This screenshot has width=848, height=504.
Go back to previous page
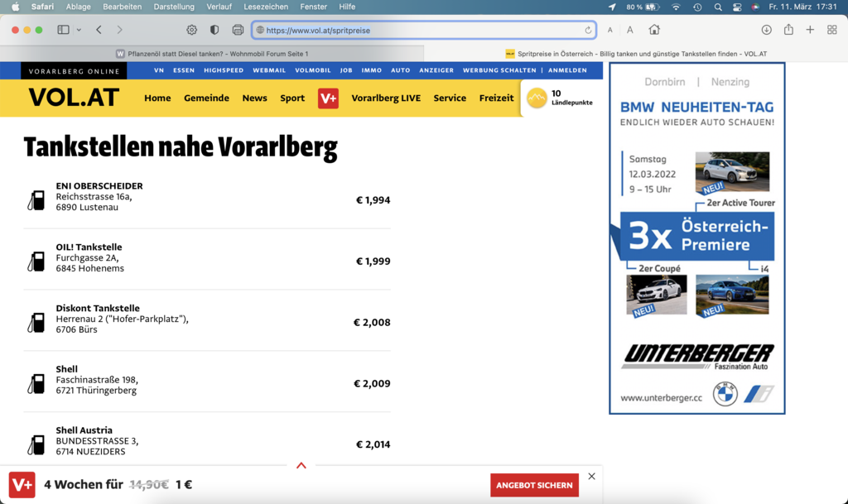click(99, 30)
